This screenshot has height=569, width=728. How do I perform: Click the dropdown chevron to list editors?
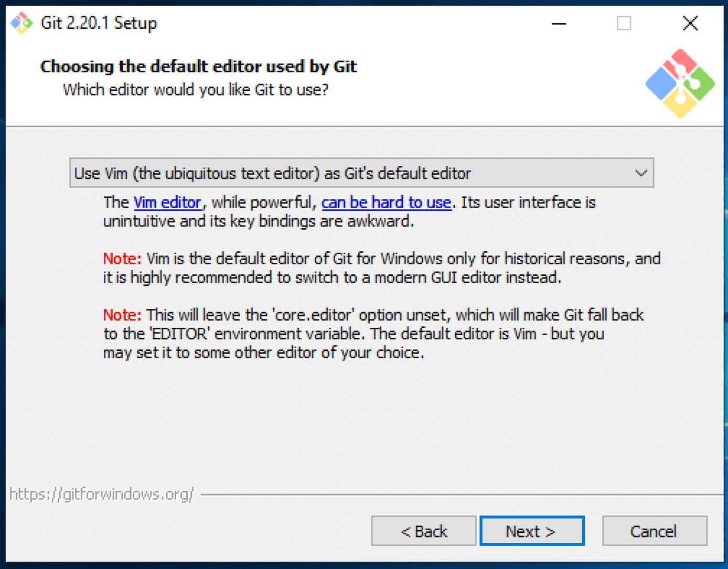point(641,173)
